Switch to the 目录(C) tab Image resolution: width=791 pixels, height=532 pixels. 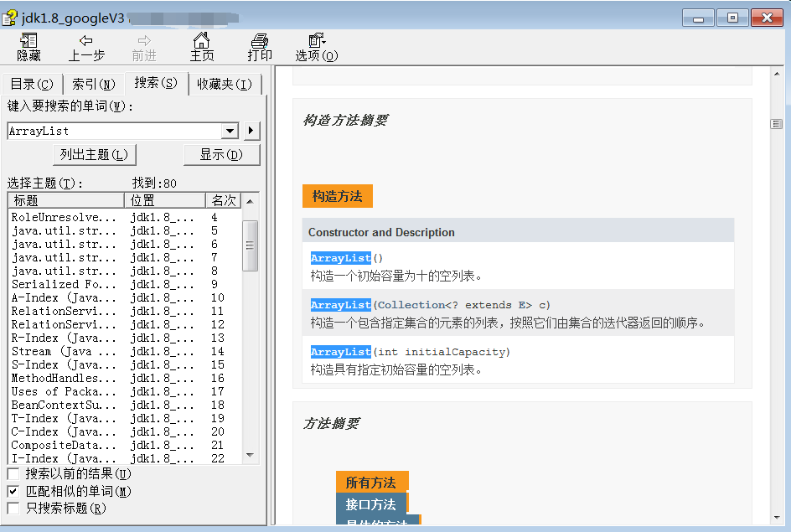[x=32, y=85]
